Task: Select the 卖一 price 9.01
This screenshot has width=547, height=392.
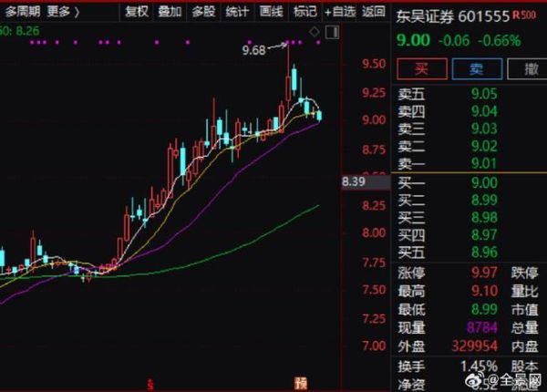Action: pyautogui.click(x=484, y=163)
